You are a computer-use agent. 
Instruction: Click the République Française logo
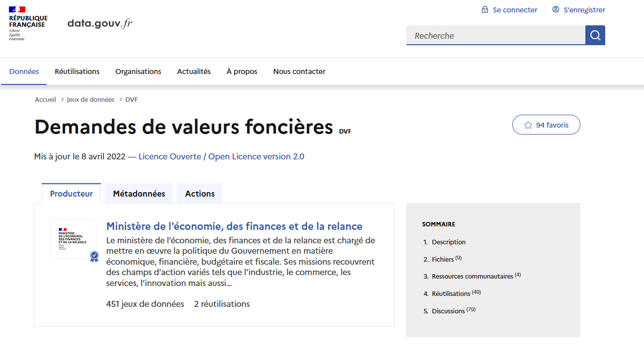(x=28, y=23)
